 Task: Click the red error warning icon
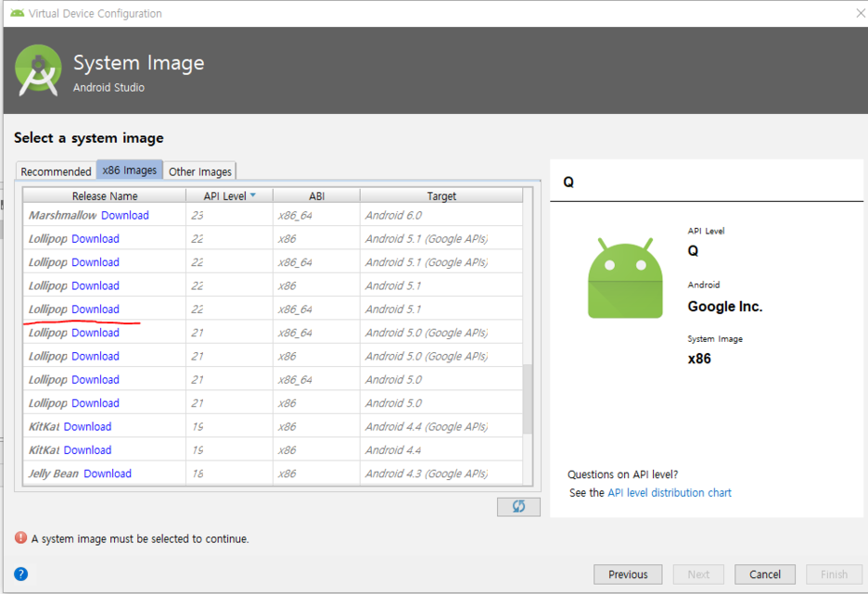pos(20,537)
